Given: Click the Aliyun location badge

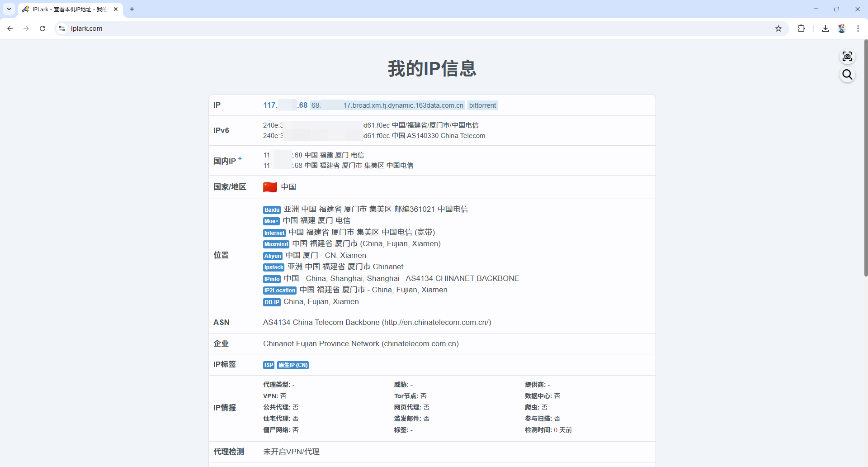Looking at the screenshot, I should click(273, 256).
